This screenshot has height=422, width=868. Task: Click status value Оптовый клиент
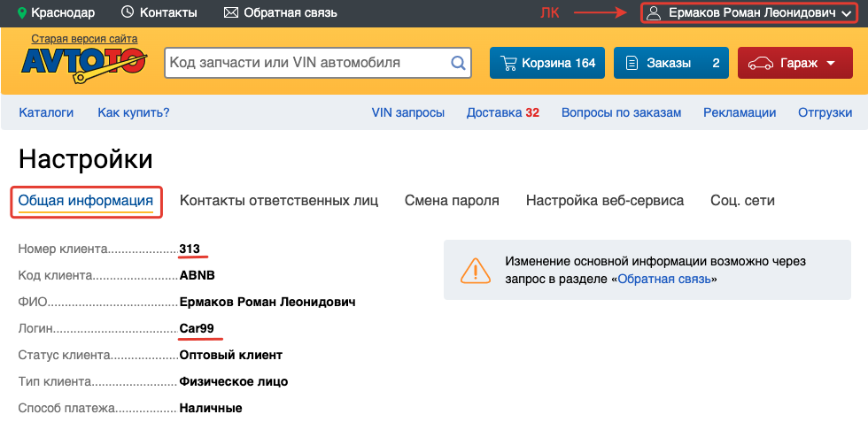[231, 355]
